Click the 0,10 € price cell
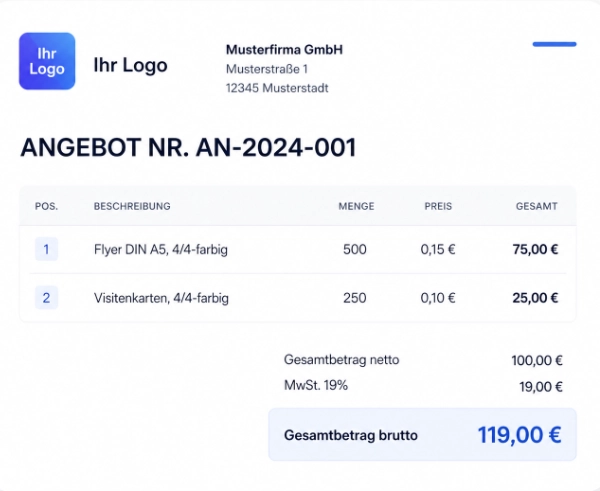Image resolution: width=600 pixels, height=491 pixels. point(438,297)
